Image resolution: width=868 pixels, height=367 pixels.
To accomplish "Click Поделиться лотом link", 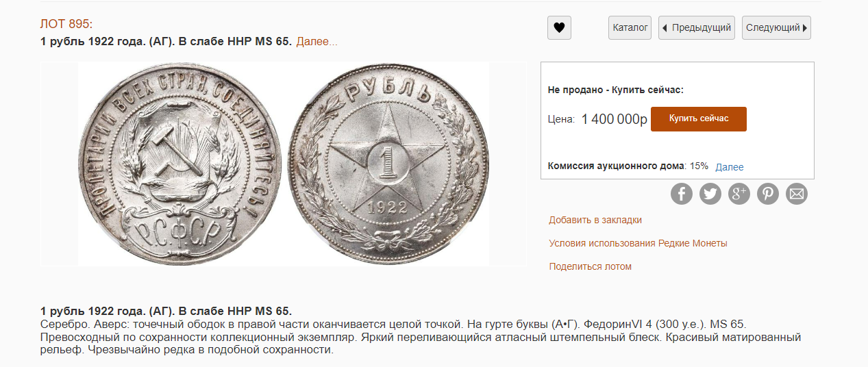I will pos(590,266).
